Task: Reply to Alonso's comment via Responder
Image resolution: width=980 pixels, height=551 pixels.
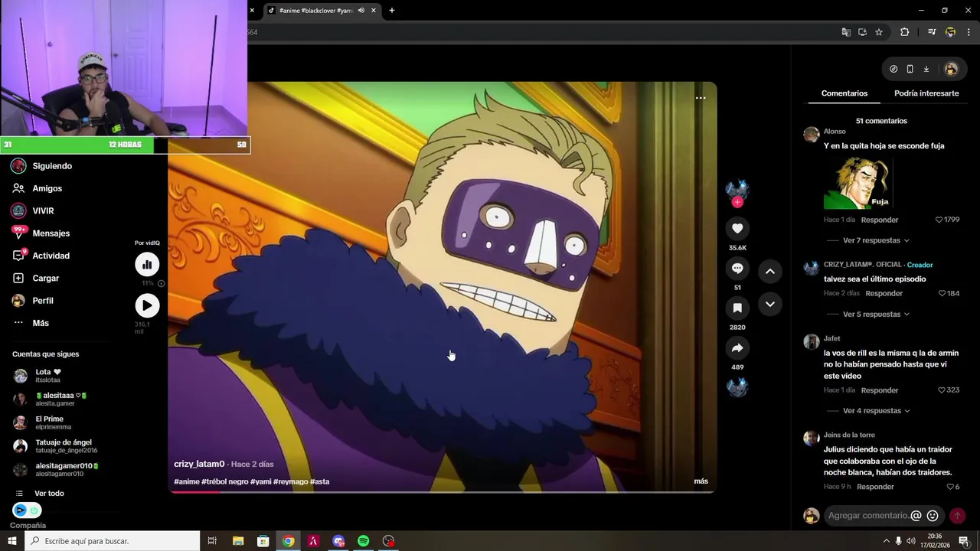Action: click(880, 220)
